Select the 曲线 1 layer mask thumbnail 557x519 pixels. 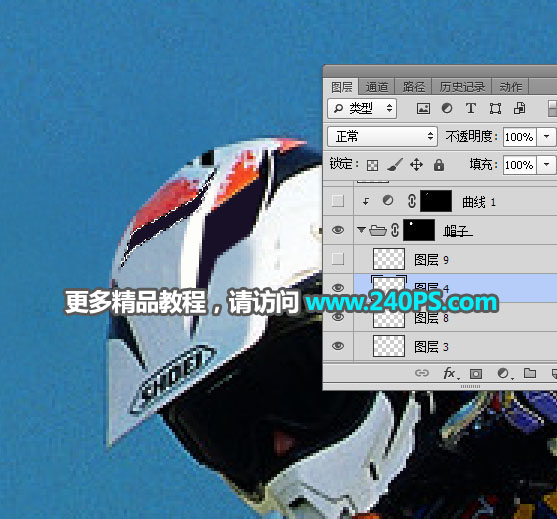436,201
